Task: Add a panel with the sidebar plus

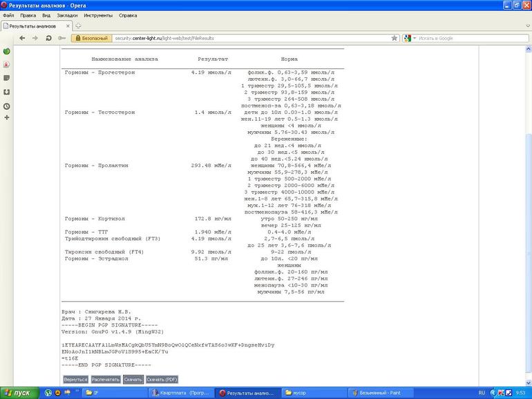Action: (6, 117)
